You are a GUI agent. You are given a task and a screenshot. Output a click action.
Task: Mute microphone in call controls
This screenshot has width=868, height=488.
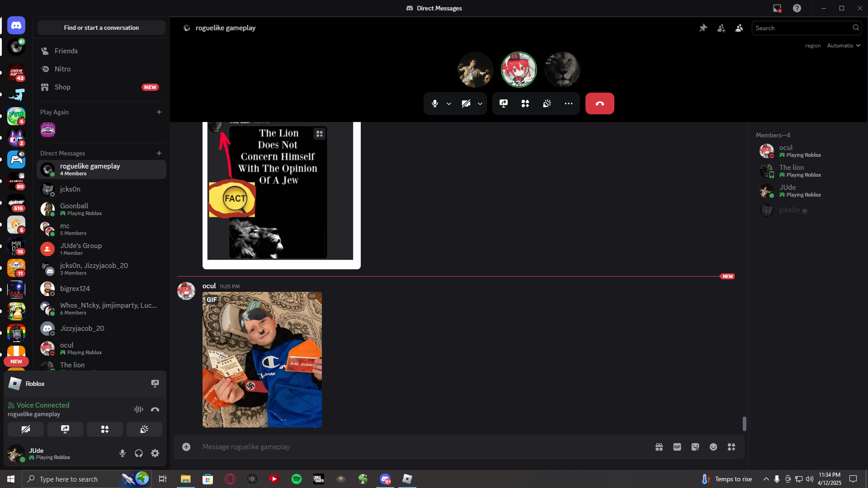(x=435, y=103)
